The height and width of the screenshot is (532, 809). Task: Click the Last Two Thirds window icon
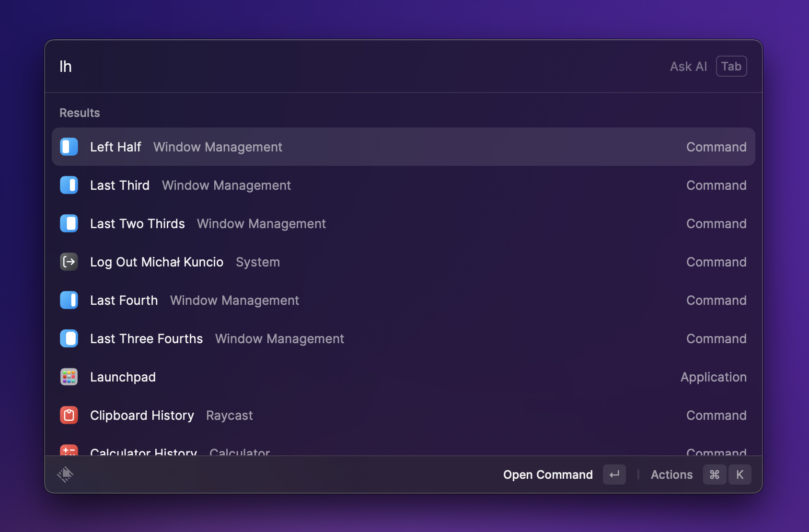[x=69, y=223]
